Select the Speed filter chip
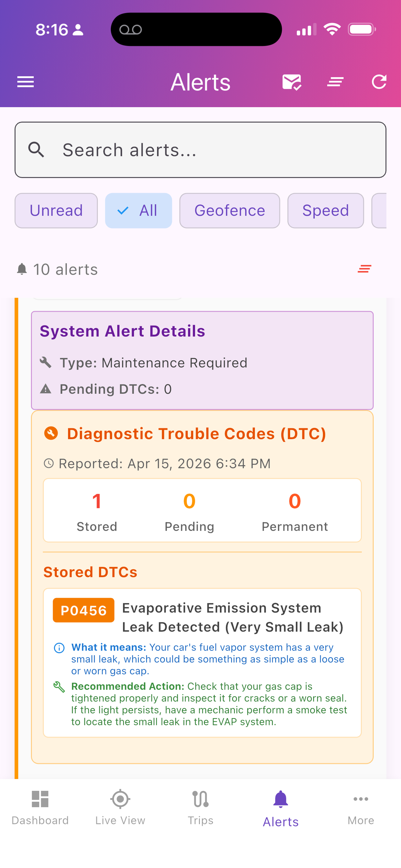401x868 pixels. pos(326,211)
